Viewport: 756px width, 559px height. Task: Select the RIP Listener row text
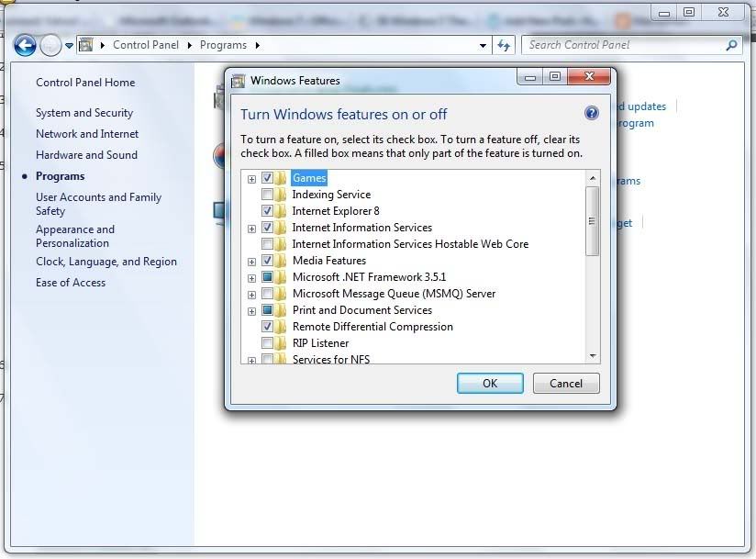pyautogui.click(x=320, y=343)
